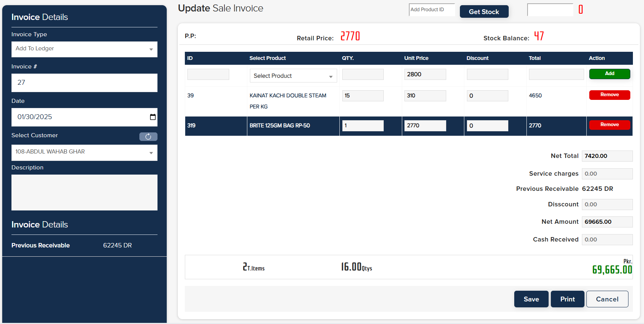
Task: Click the Service charges field
Action: pos(607,174)
